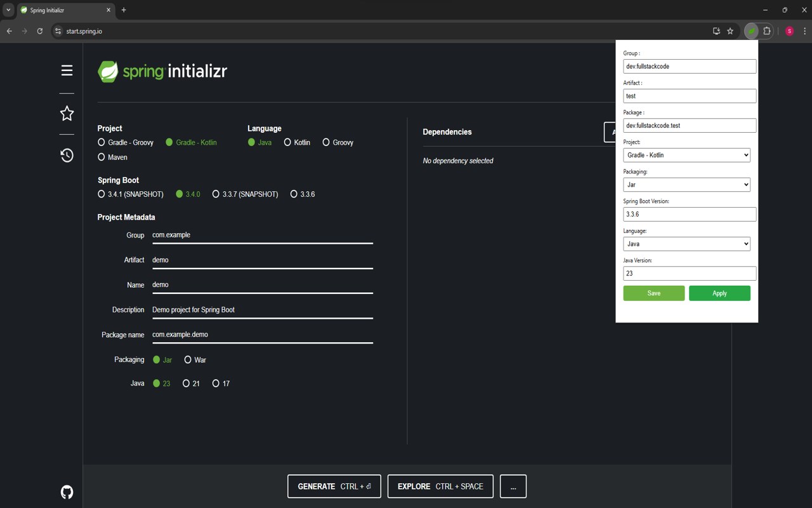Open Project dropdown in extension popup

pyautogui.click(x=687, y=155)
